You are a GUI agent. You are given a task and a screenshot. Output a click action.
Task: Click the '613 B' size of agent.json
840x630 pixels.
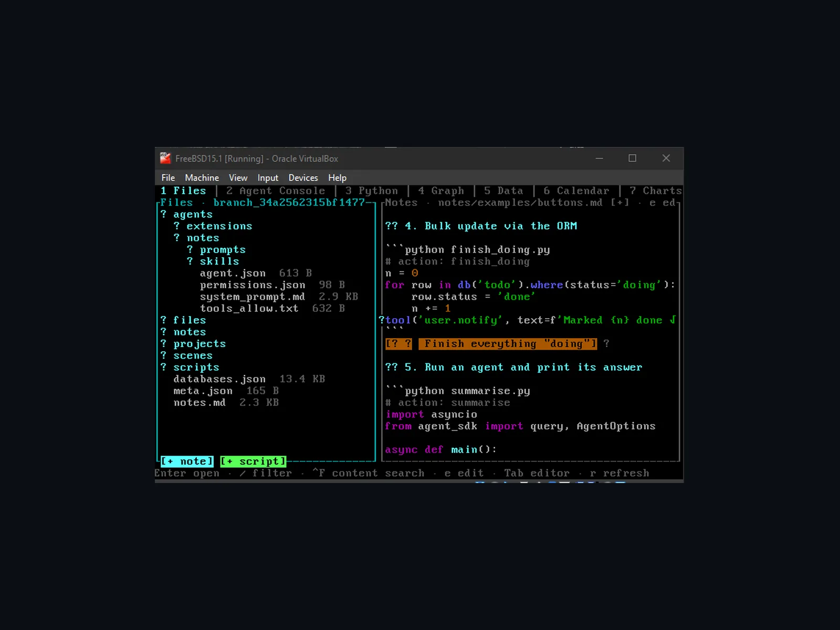(x=296, y=273)
